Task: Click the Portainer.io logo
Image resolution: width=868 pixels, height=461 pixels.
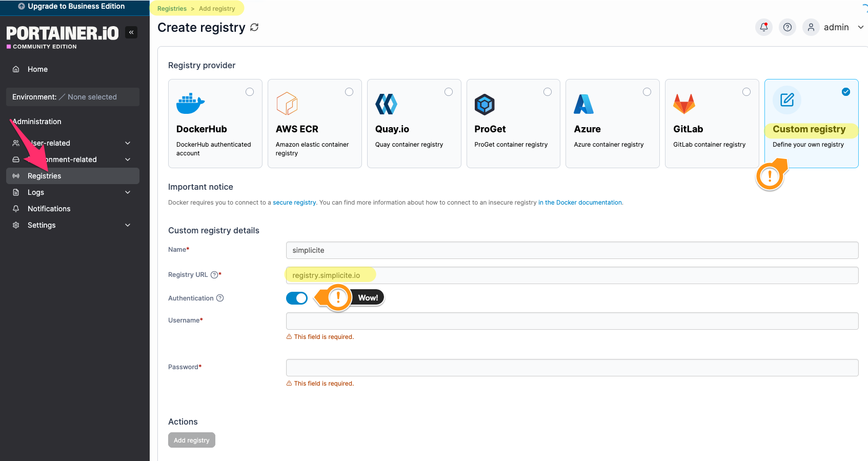Action: [62, 34]
